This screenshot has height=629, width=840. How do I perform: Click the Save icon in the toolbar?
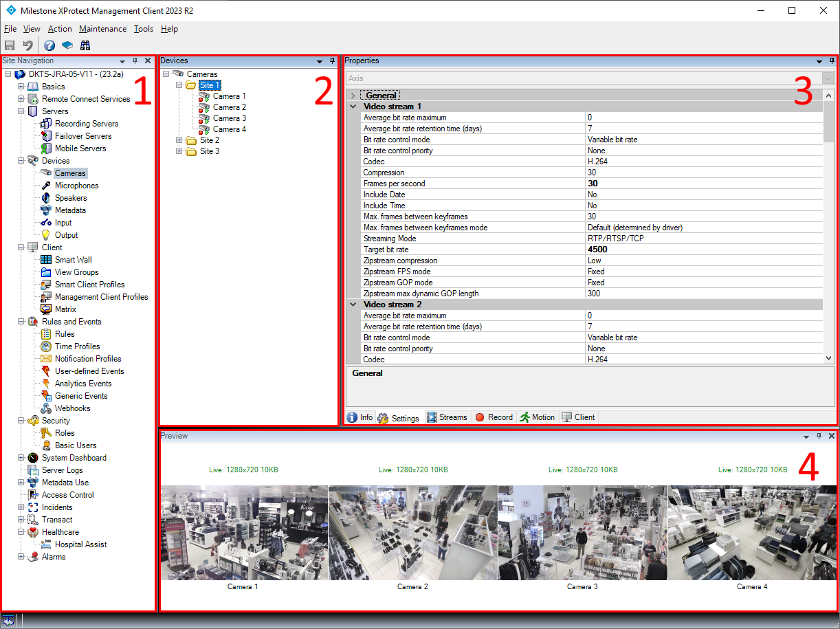click(x=9, y=45)
